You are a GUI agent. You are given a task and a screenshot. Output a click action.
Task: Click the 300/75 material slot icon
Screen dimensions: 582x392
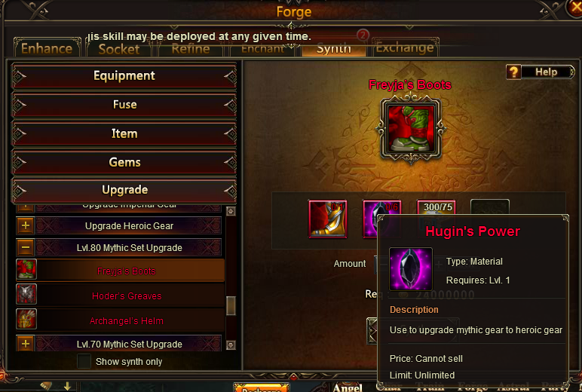pos(436,207)
